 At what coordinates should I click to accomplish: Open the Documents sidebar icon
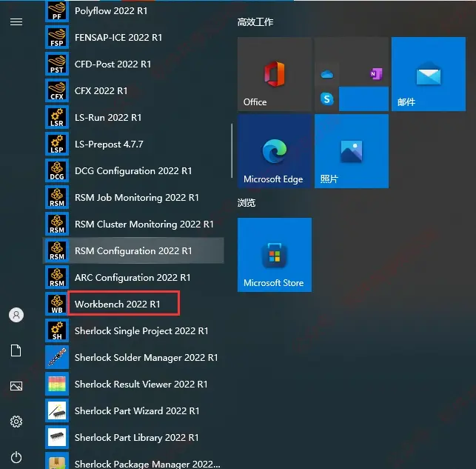16,350
